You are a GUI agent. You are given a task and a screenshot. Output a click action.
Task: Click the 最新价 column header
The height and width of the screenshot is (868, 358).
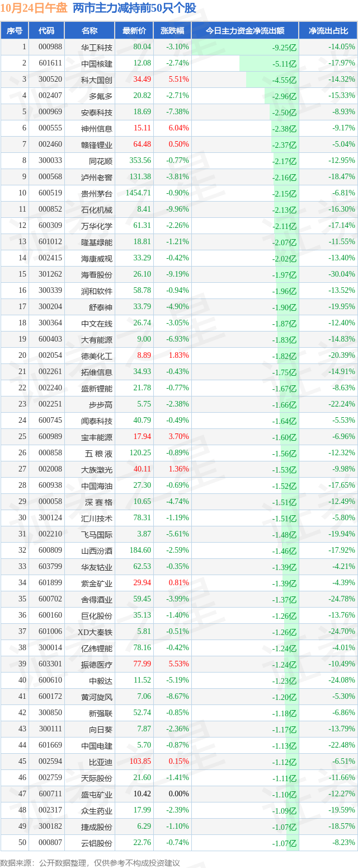[x=134, y=31]
